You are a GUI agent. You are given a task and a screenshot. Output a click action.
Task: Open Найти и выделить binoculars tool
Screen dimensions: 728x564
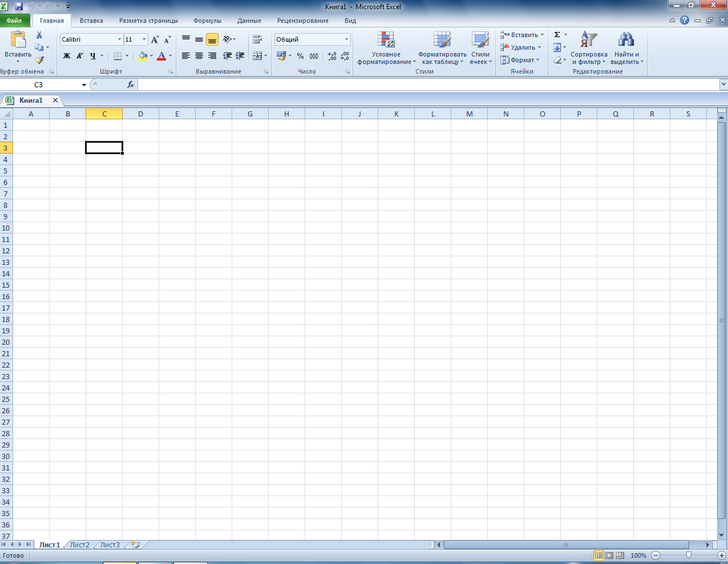pyautogui.click(x=626, y=49)
